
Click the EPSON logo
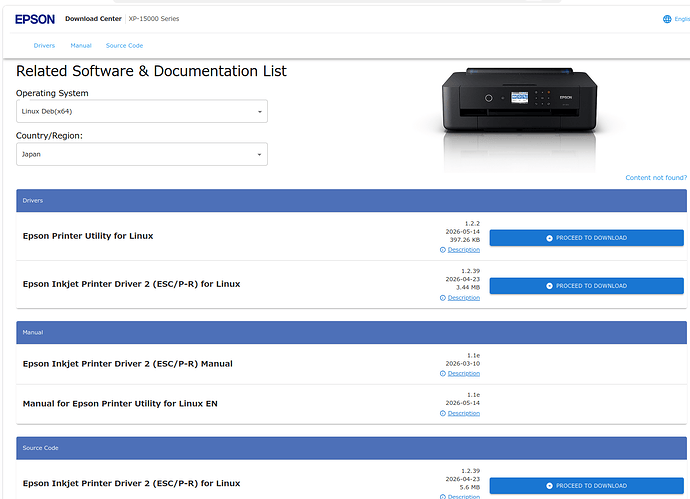click(35, 19)
